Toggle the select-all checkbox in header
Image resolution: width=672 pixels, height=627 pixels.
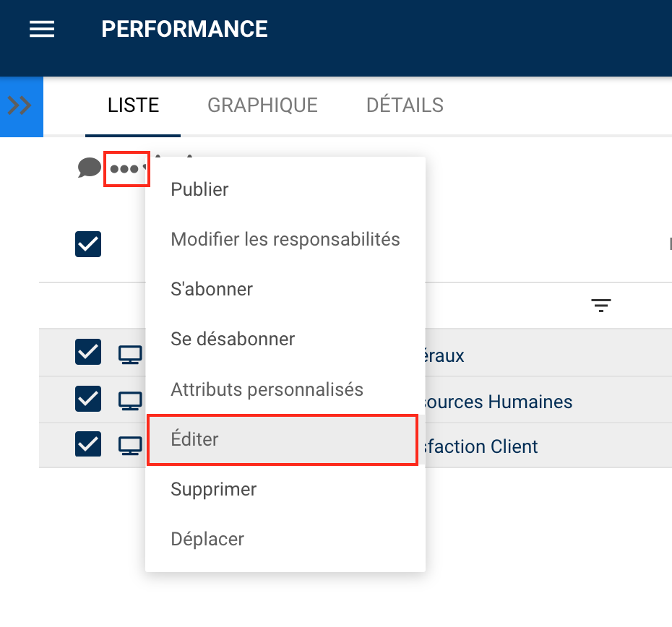point(88,244)
